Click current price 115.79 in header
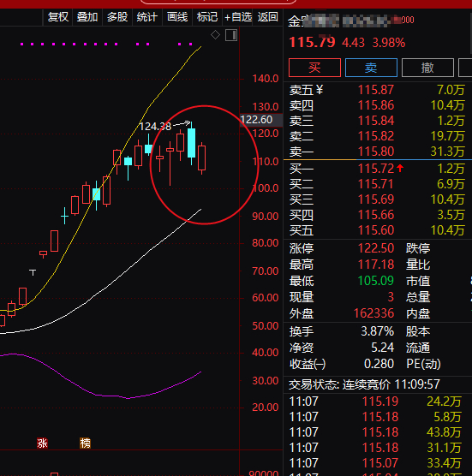The height and width of the screenshot is (476, 472). tap(312, 42)
